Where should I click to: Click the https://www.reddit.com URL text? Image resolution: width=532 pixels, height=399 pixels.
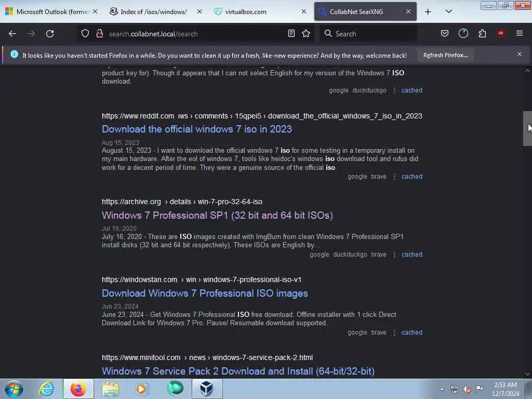click(x=138, y=116)
